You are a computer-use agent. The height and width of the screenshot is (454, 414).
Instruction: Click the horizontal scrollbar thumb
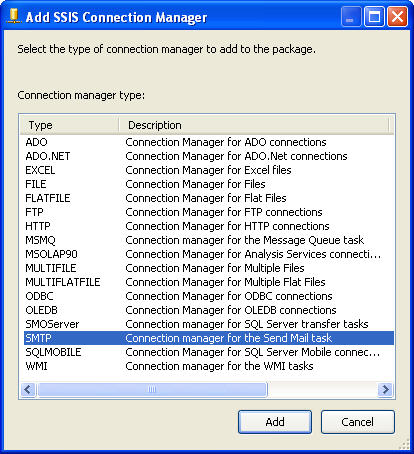(152, 389)
